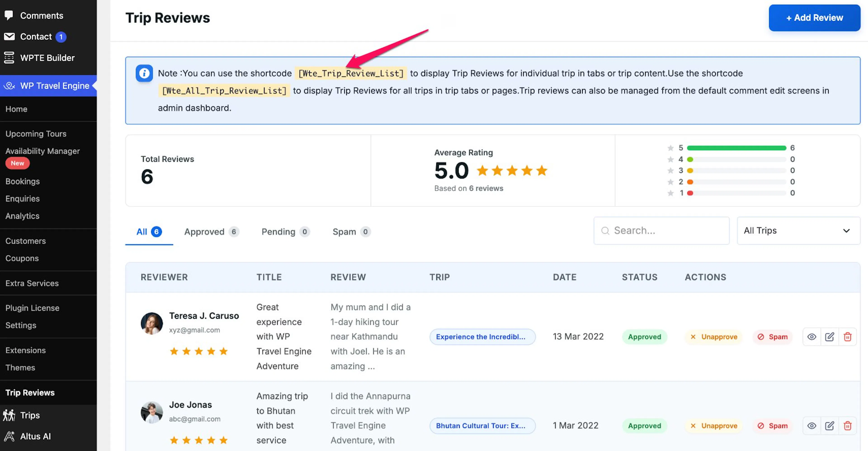Edit Teresa J. Caruso's review pencil icon
This screenshot has width=868, height=451.
click(x=830, y=336)
